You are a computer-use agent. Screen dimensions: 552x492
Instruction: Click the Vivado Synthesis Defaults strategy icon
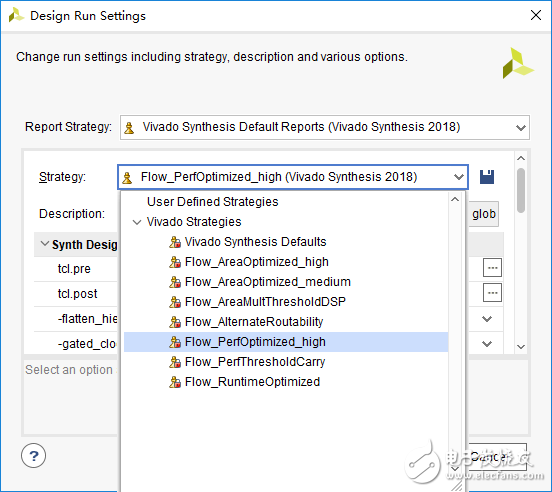(x=175, y=242)
